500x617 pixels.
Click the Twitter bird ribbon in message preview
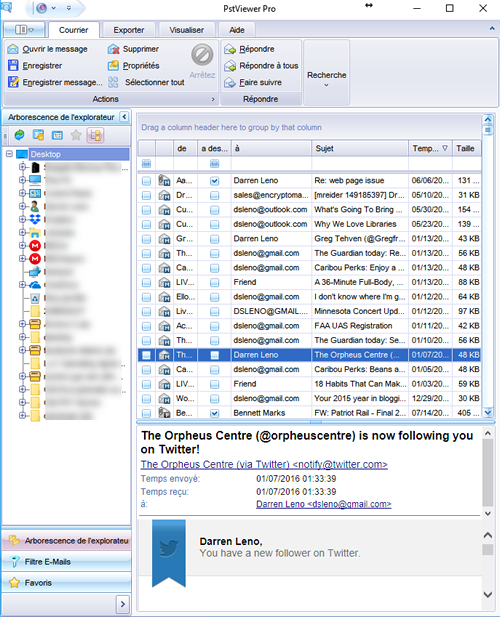169,553
